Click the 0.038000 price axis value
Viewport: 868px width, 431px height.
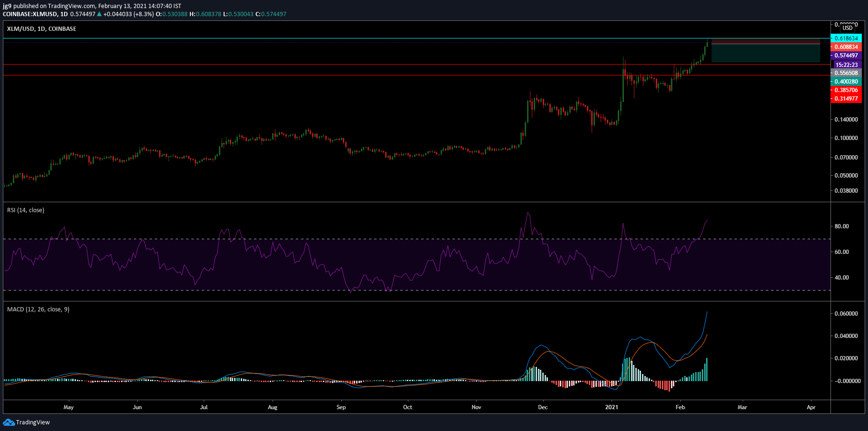[x=846, y=191]
